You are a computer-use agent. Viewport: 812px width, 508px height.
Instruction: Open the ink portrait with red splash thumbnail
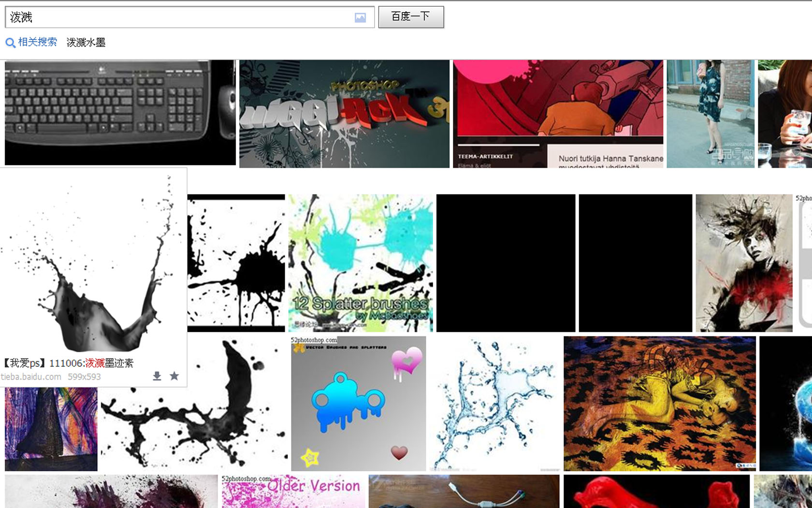tap(744, 263)
